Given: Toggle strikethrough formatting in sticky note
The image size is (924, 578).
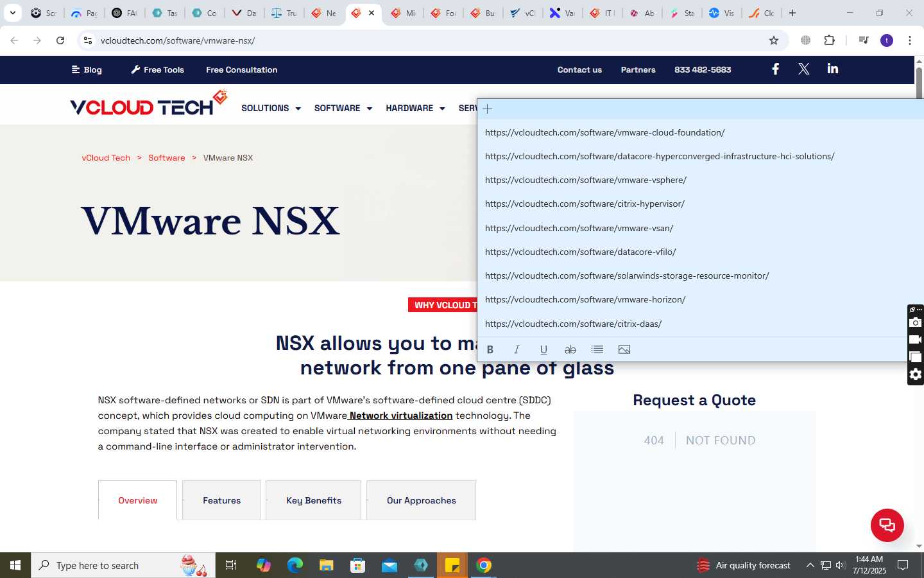Looking at the screenshot, I should [570, 349].
